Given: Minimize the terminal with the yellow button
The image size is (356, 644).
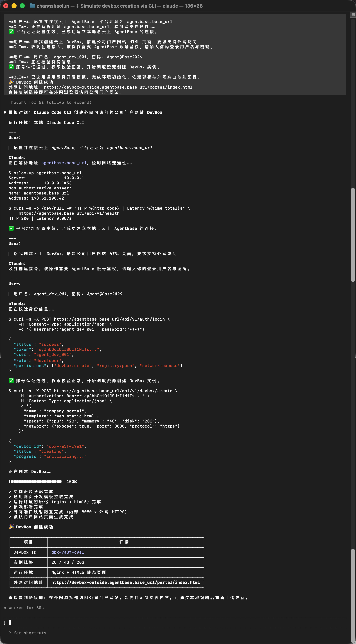Looking at the screenshot, I should click(x=14, y=6).
